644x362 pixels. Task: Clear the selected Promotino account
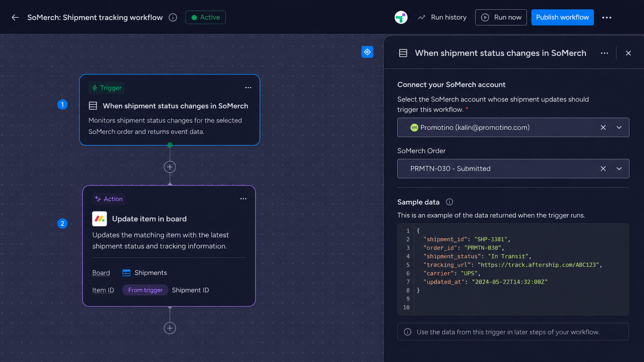(603, 127)
